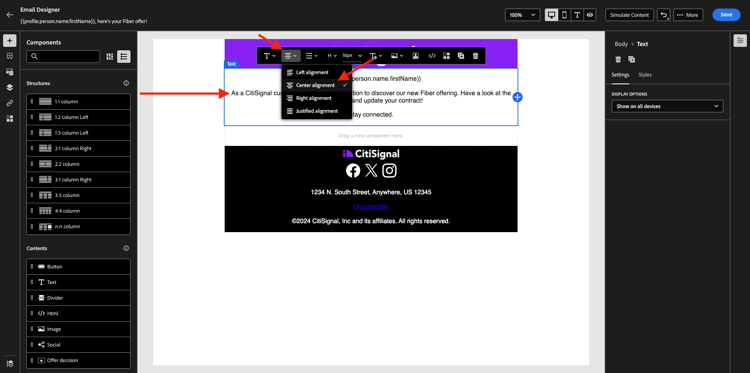Open the More options button
Screen dimensions: 750x373
tap(688, 15)
